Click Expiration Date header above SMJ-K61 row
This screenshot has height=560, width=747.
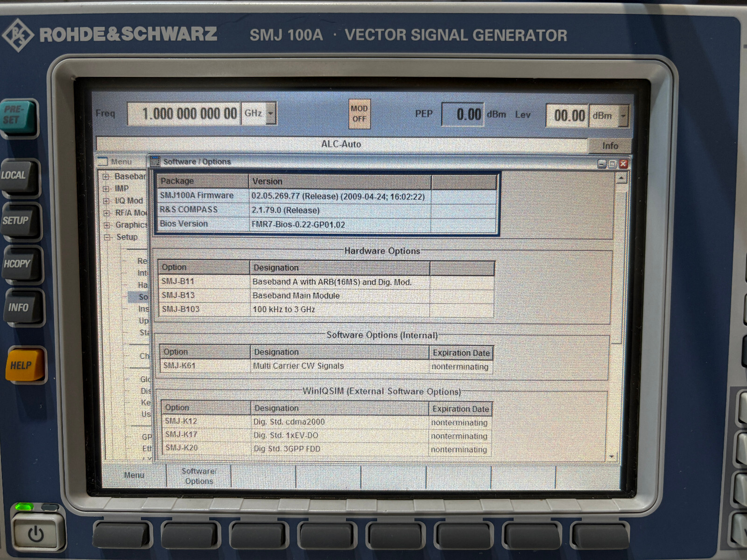pyautogui.click(x=461, y=353)
